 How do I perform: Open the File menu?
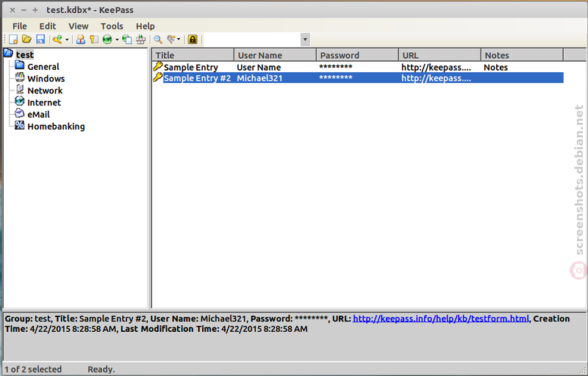[x=20, y=26]
